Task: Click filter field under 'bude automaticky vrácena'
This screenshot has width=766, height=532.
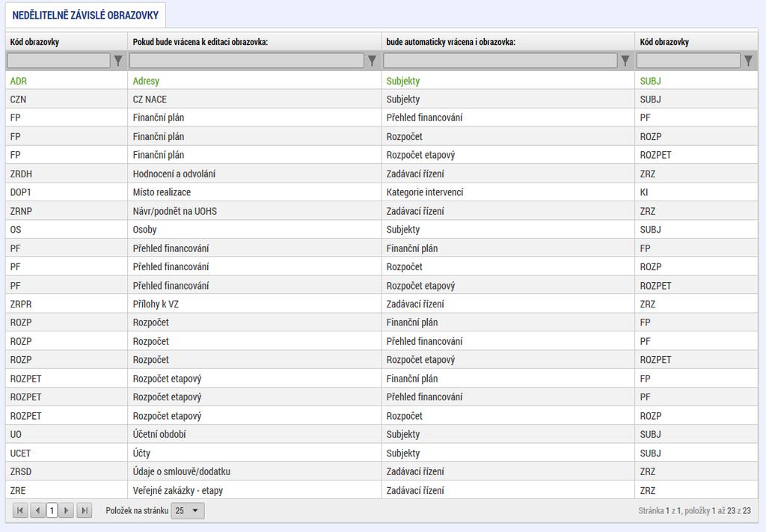Action: [x=500, y=61]
